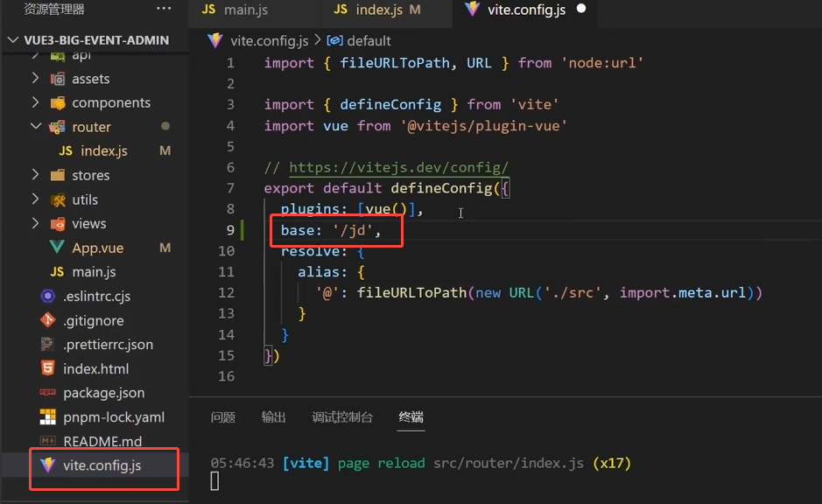The image size is (822, 504).
Task: Click fileURLToPath call on line 12
Action: coord(411,292)
